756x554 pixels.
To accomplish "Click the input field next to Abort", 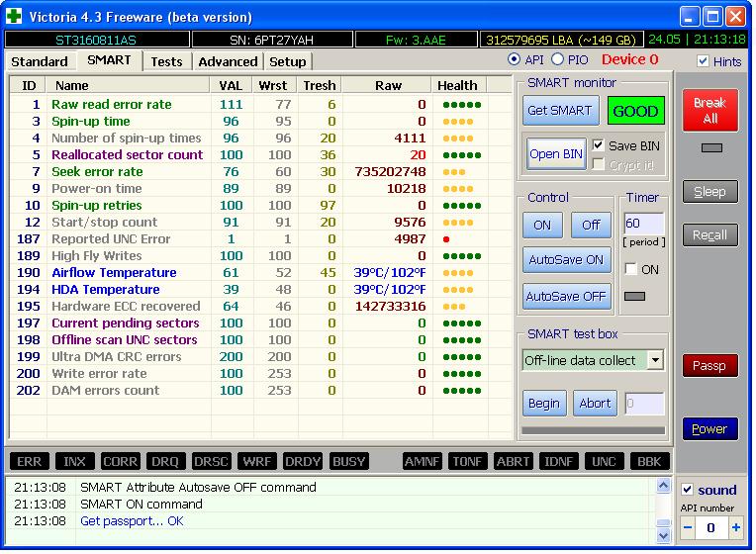I will 644,403.
